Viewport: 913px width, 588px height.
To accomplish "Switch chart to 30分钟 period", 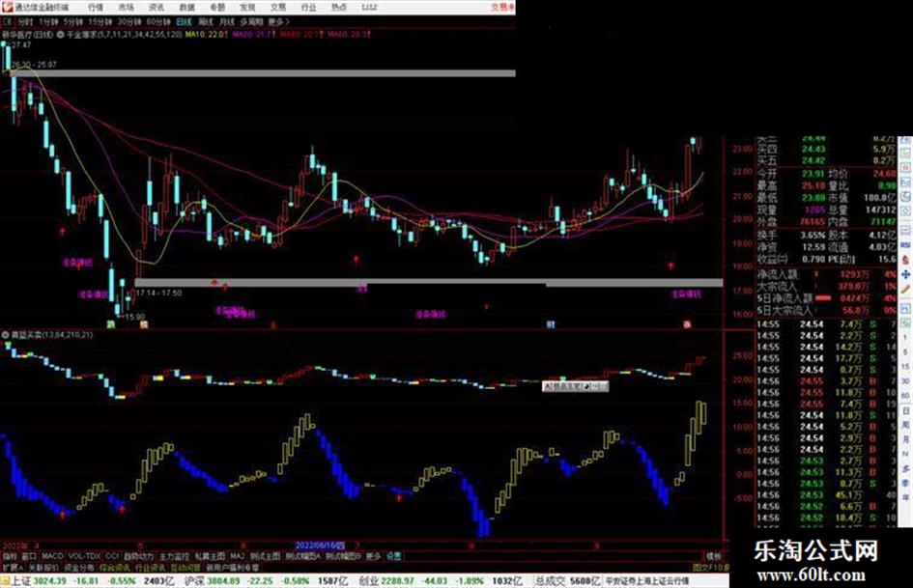I will 128,21.
